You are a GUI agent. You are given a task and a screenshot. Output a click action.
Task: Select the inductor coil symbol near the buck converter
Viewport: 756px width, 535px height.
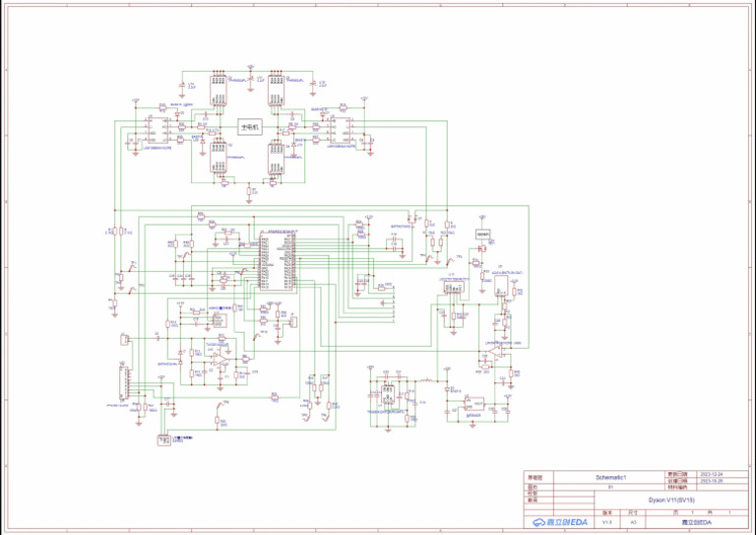426,381
